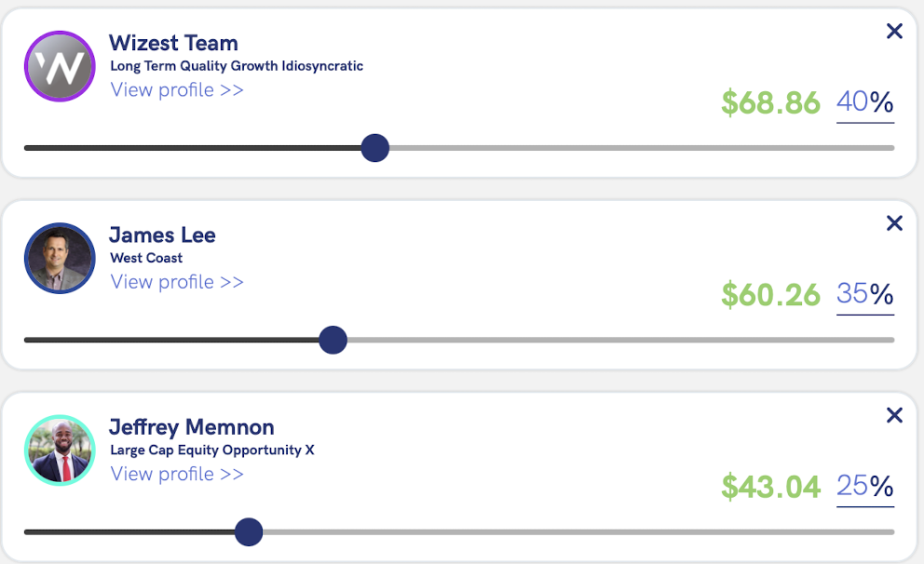The width and height of the screenshot is (924, 564).
Task: Click the James Lee allocation slider handle
Action: pos(333,340)
